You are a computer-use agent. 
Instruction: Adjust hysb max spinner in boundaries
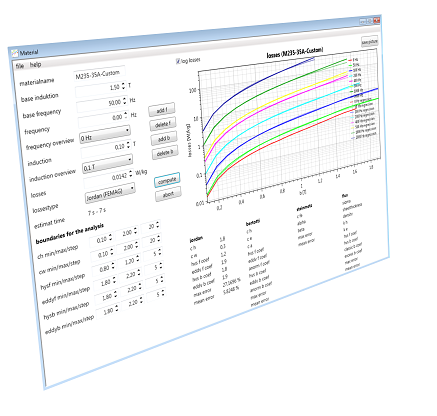click(x=140, y=287)
